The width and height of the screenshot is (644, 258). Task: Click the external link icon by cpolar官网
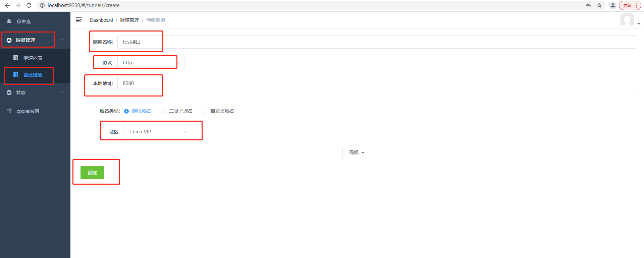click(x=9, y=111)
